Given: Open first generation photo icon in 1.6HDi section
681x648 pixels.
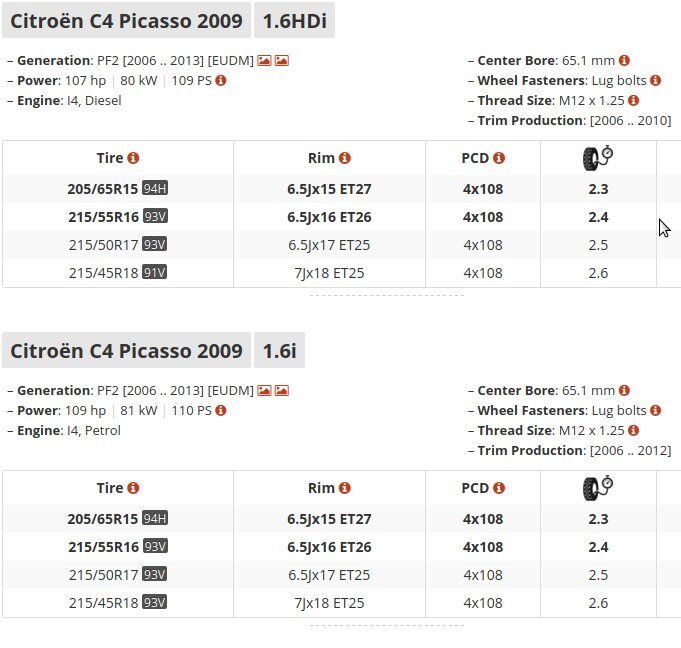Looking at the screenshot, I should pos(264,60).
